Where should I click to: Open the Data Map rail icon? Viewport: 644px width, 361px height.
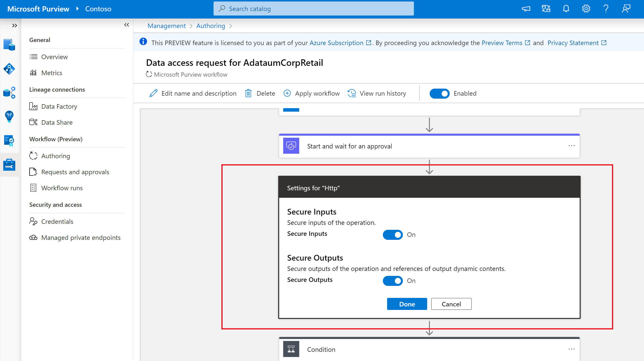coord(9,69)
